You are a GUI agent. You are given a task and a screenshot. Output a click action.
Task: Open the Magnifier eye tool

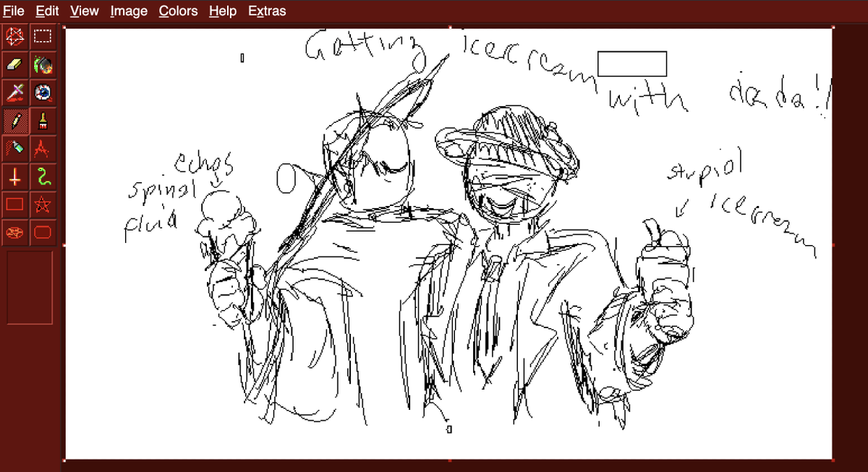point(42,93)
